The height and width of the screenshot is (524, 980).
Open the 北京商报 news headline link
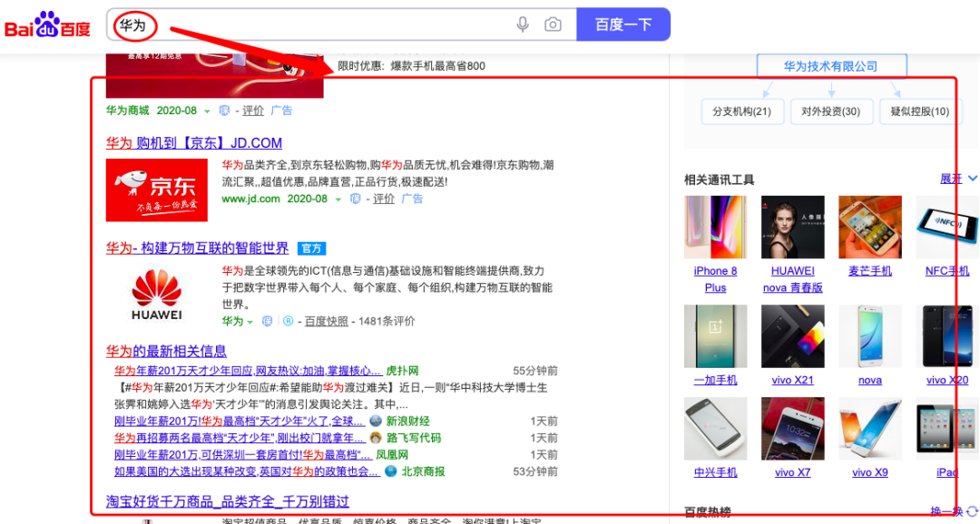click(x=247, y=471)
